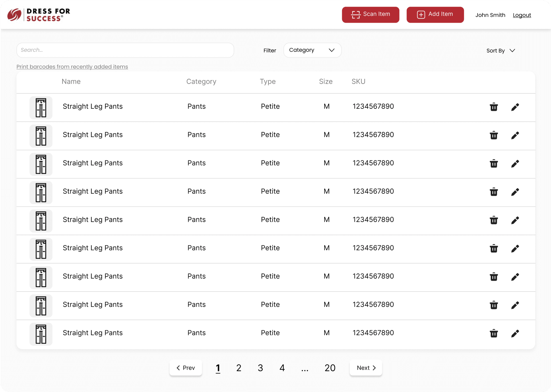Click pencil icon in the fifth row

(x=515, y=220)
